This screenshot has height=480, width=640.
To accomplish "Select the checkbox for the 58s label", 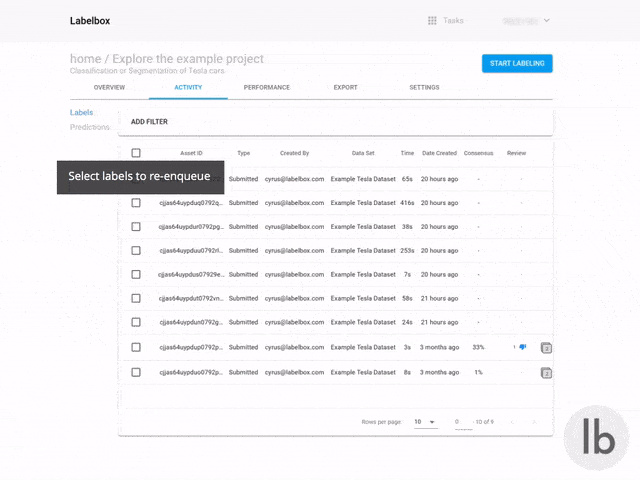I will tap(136, 298).
